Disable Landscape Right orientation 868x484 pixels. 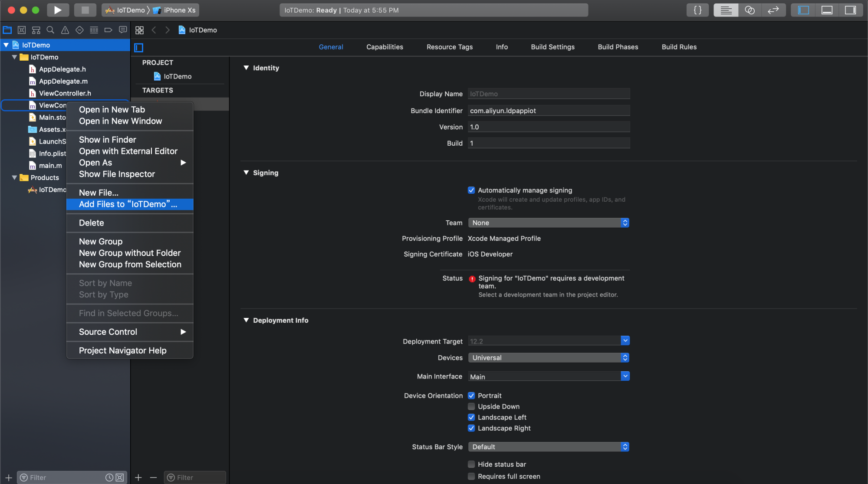coord(471,428)
